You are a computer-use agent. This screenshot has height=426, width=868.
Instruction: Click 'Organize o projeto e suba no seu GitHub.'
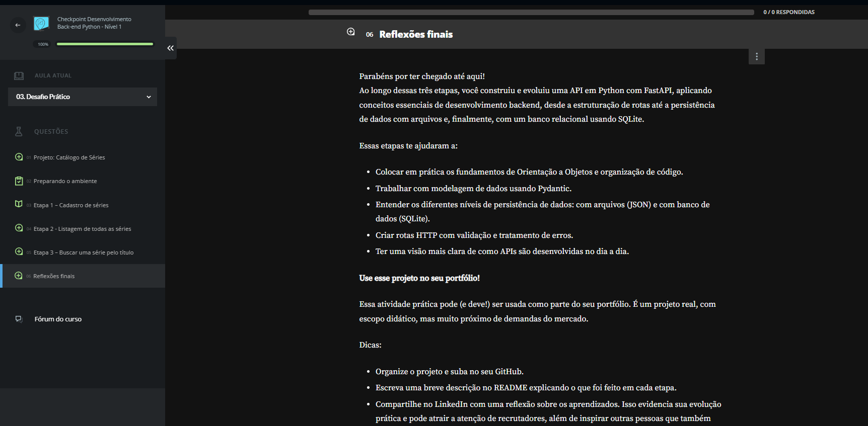(x=449, y=372)
